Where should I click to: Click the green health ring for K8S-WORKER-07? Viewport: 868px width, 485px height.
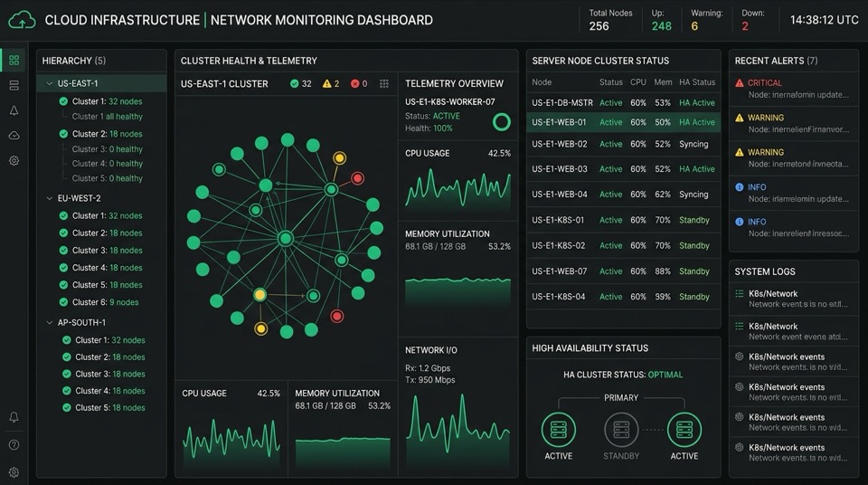(502, 122)
